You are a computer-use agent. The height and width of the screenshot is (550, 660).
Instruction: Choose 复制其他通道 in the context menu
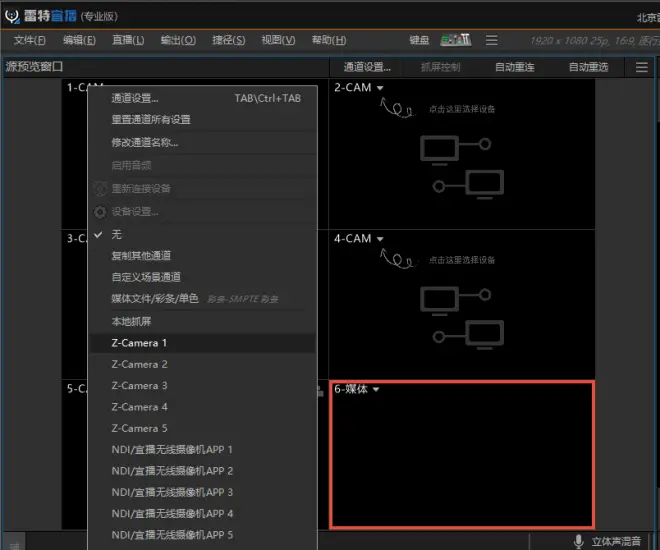click(203, 255)
